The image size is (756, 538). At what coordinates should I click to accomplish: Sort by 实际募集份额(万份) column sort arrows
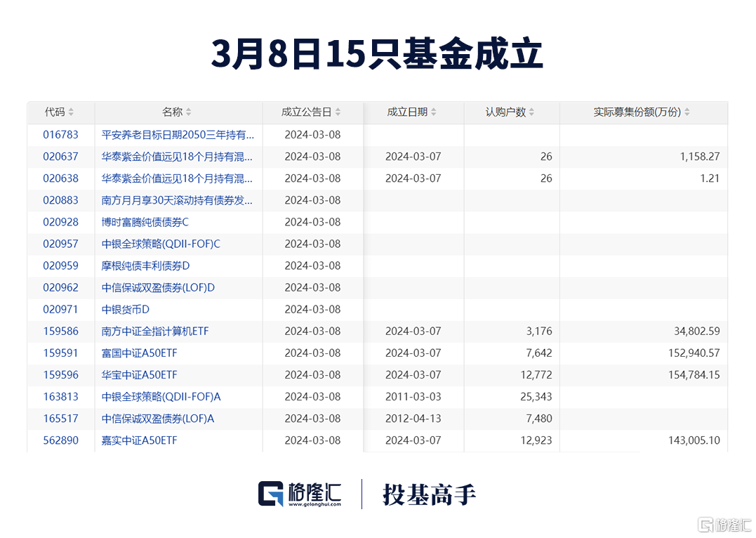(687, 112)
